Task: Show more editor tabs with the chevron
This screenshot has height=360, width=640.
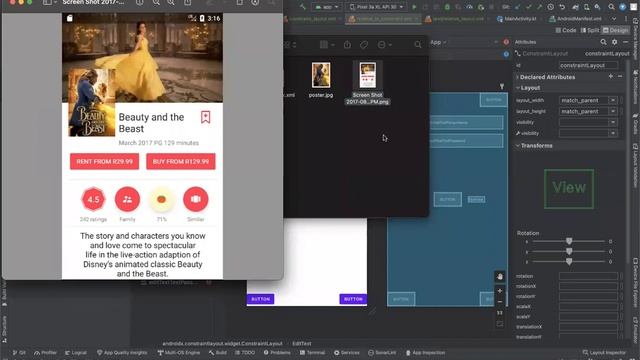Action: 614,19
